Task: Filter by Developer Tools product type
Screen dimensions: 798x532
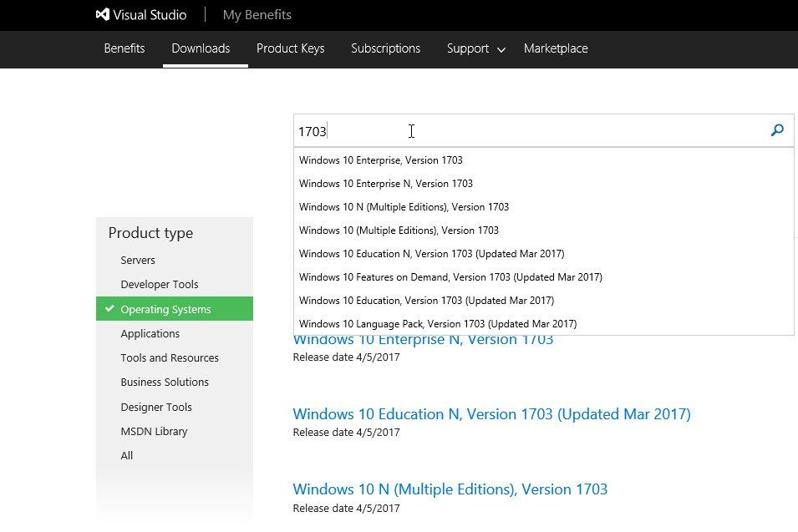Action: (x=160, y=285)
